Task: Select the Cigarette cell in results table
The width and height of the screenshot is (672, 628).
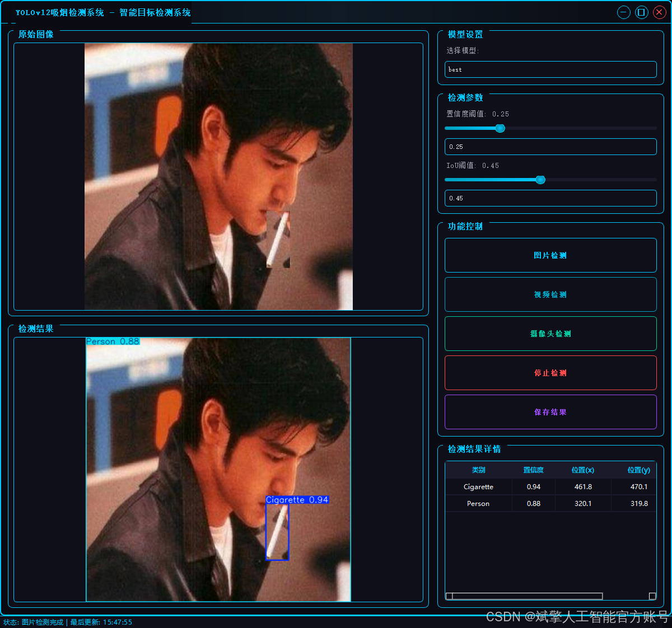Action: point(479,487)
